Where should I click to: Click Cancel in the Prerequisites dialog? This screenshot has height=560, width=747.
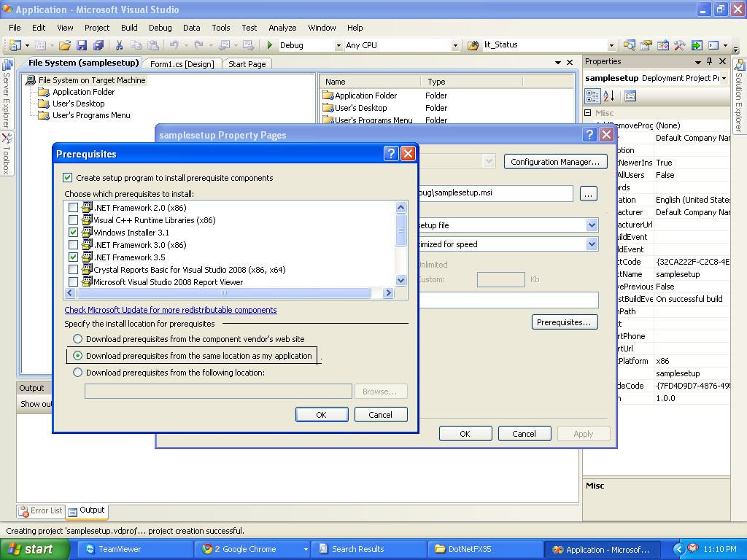click(x=380, y=415)
